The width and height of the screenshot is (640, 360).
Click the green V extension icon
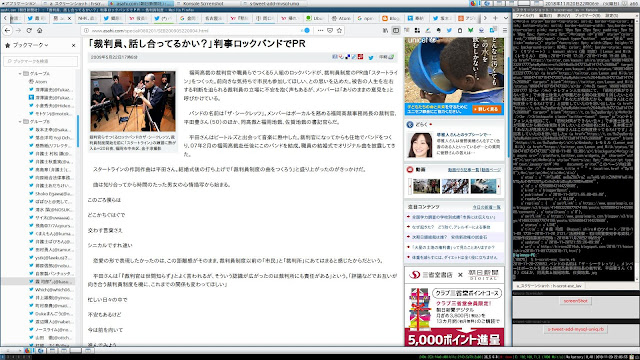pyautogui.click(x=471, y=30)
